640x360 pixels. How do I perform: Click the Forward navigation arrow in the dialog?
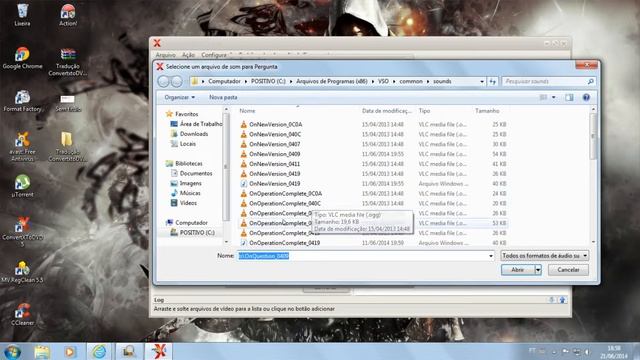176,81
